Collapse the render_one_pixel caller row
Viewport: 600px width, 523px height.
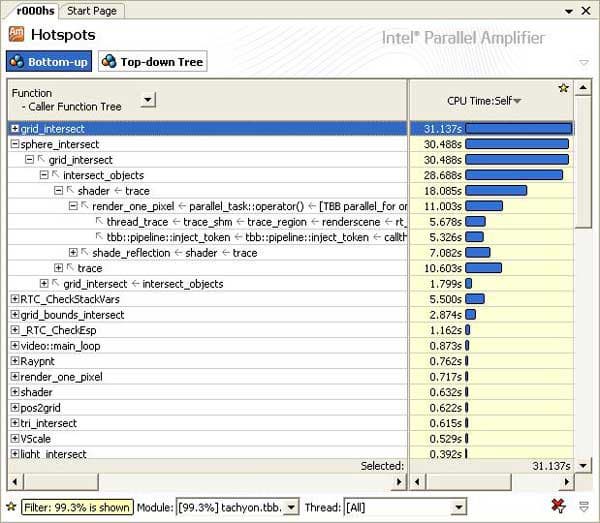pyautogui.click(x=73, y=206)
